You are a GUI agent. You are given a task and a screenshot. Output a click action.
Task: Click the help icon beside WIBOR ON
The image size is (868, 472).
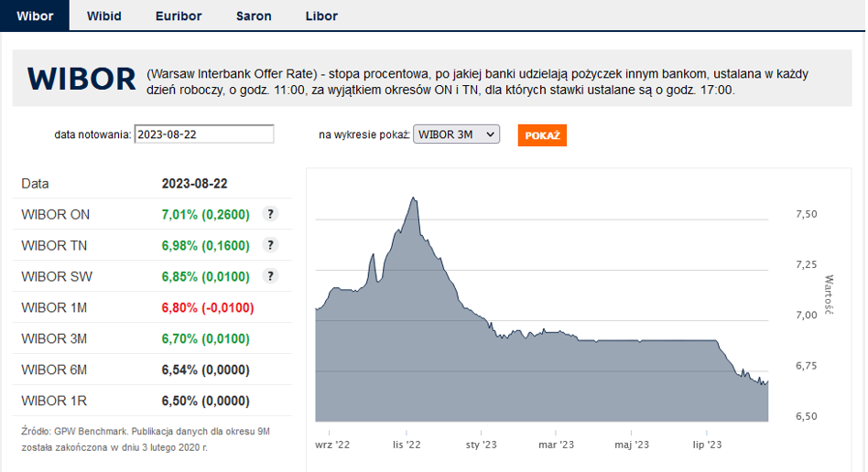coord(270,214)
